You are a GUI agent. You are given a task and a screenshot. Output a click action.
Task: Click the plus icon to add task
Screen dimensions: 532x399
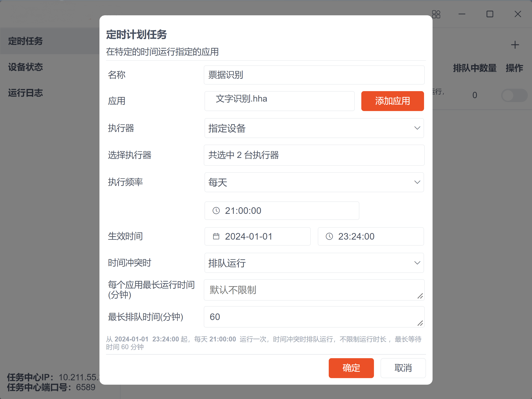515,45
